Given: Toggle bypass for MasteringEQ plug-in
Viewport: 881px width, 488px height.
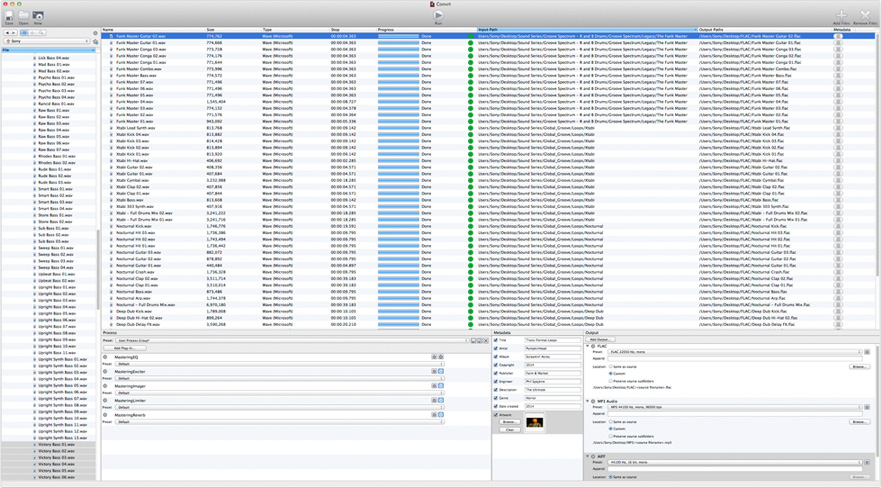Looking at the screenshot, I should tap(105, 357).
